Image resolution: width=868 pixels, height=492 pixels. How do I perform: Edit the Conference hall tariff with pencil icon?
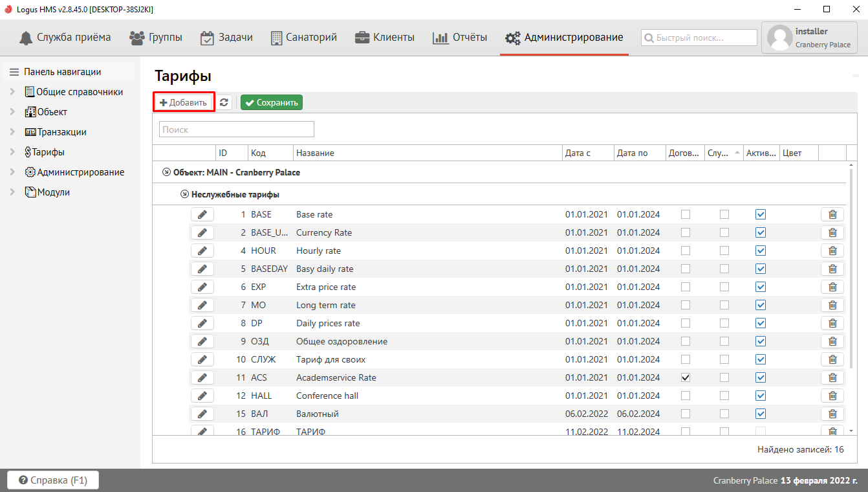[202, 396]
